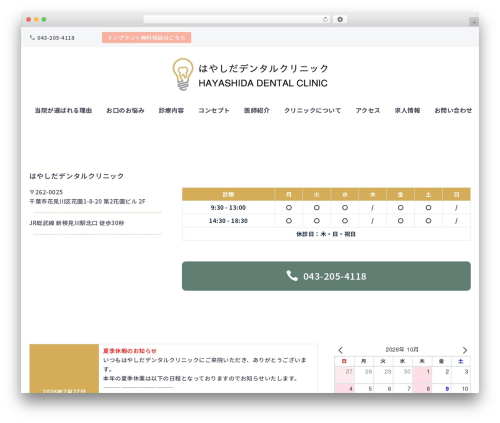500x423 pixels.
Task: Click the pink implant consultation button
Action: click(146, 38)
